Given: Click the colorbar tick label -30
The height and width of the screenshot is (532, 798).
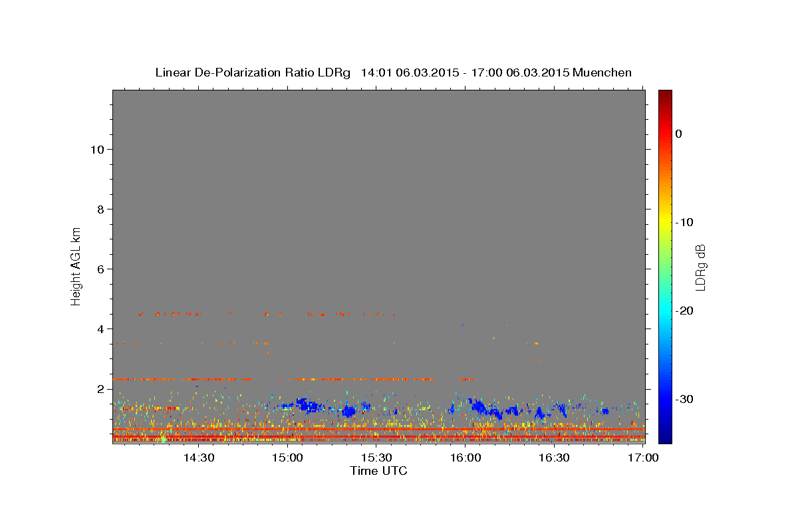Looking at the screenshot, I should [685, 399].
